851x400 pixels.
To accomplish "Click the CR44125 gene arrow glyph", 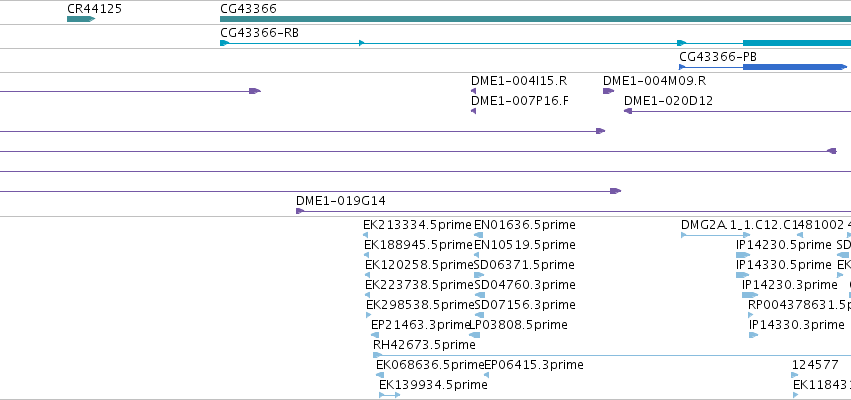I will (x=81, y=19).
